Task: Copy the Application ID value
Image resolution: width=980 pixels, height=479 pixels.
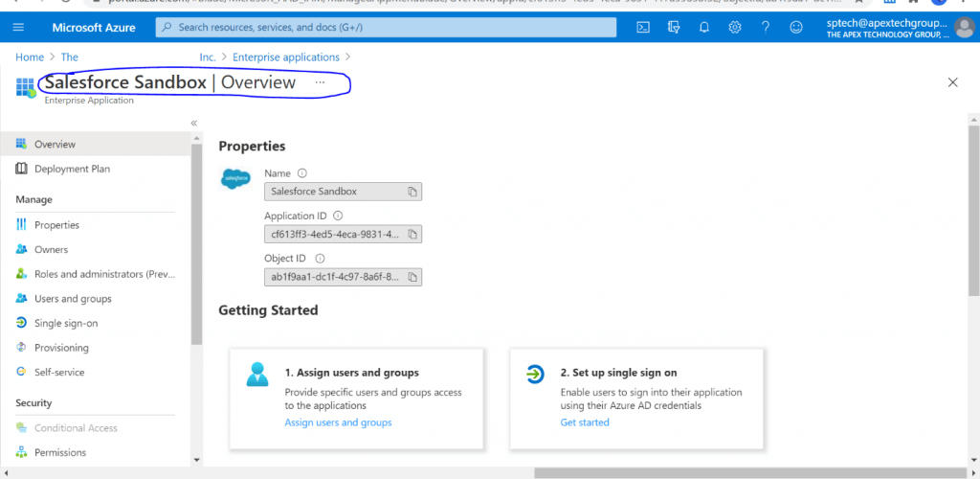Action: point(412,234)
